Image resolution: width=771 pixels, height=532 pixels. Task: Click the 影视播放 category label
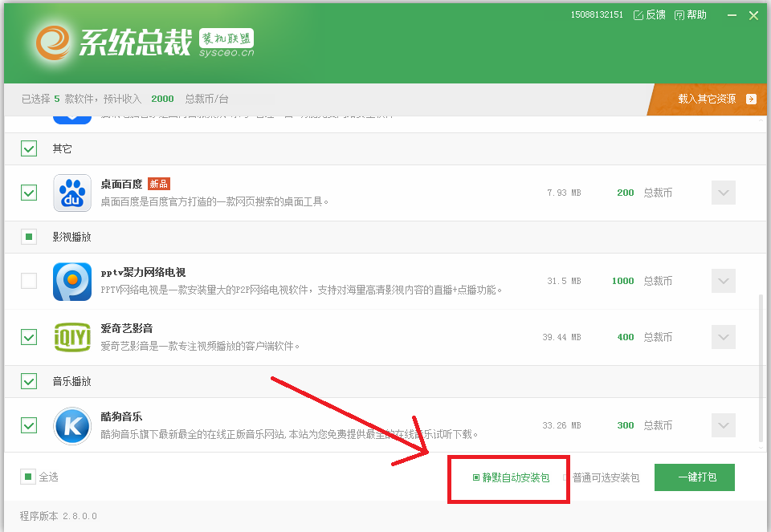[71, 237]
